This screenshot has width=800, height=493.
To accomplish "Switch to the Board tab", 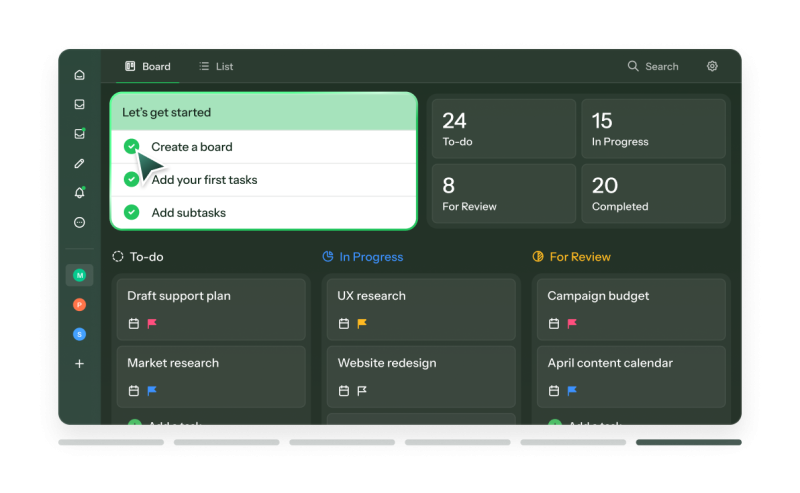I will point(147,66).
